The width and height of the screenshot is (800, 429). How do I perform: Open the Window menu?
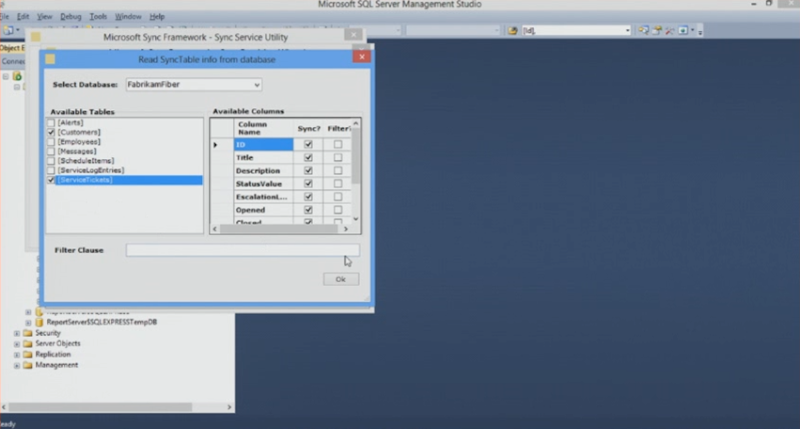pyautogui.click(x=128, y=16)
